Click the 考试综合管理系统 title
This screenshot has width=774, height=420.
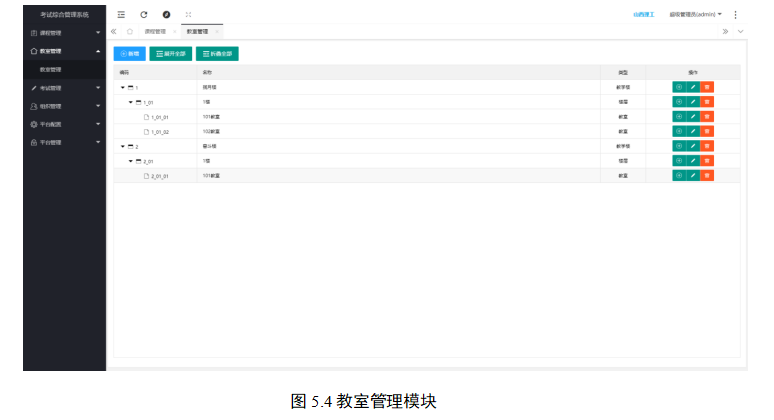point(64,15)
